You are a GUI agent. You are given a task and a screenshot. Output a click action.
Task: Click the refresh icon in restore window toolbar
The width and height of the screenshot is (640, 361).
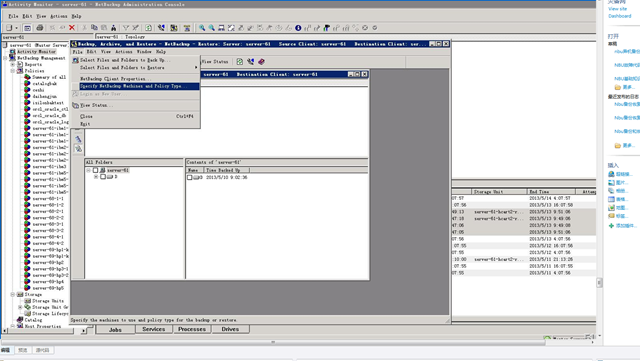click(x=240, y=62)
